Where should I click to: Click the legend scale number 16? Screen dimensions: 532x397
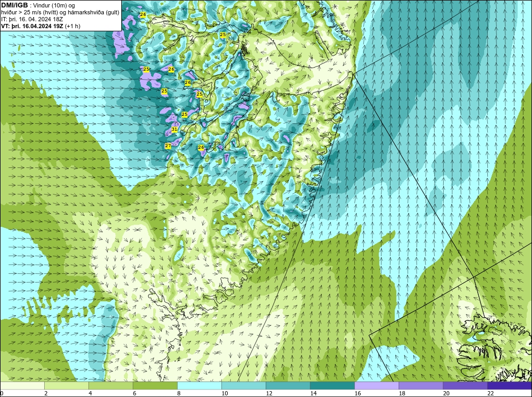click(358, 393)
